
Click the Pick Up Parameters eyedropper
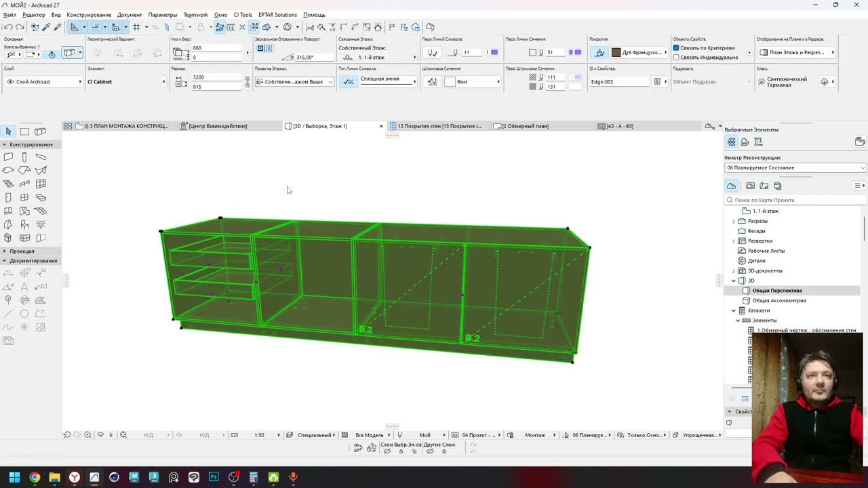point(45,27)
